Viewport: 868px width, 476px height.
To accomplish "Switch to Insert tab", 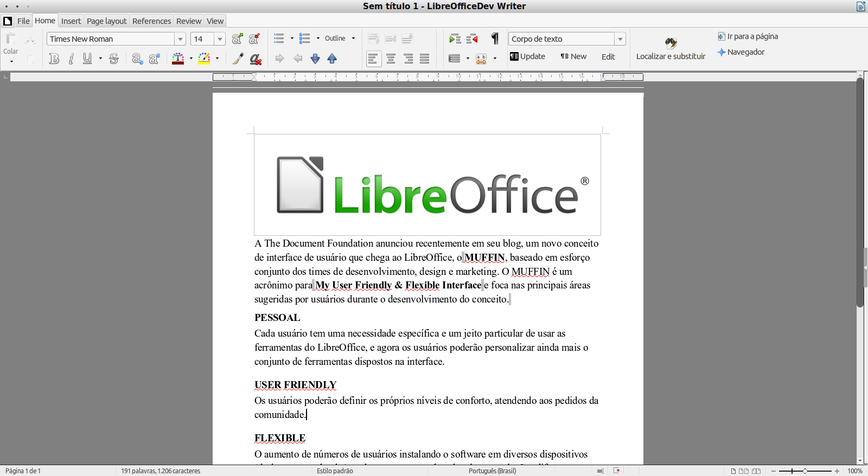I will [x=71, y=21].
